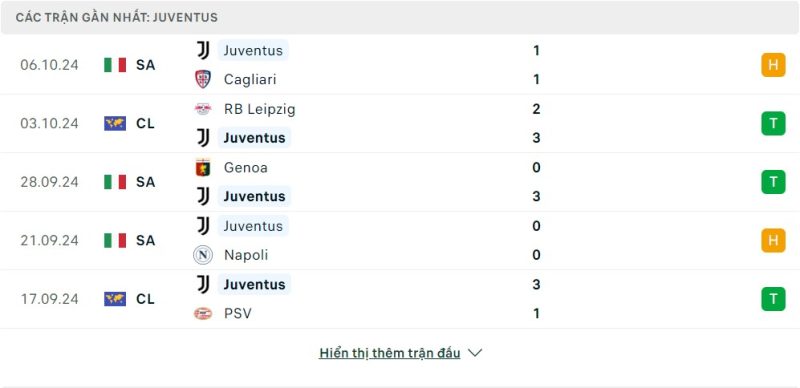Click the Cagliari club crest icon
This screenshot has height=388, width=800.
point(203,79)
